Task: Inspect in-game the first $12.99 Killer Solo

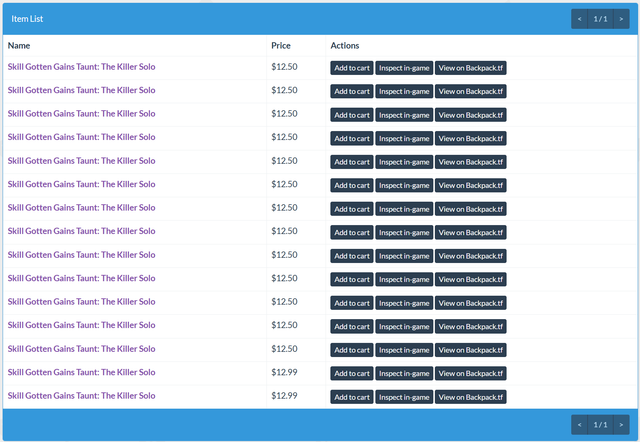Action: pos(404,373)
